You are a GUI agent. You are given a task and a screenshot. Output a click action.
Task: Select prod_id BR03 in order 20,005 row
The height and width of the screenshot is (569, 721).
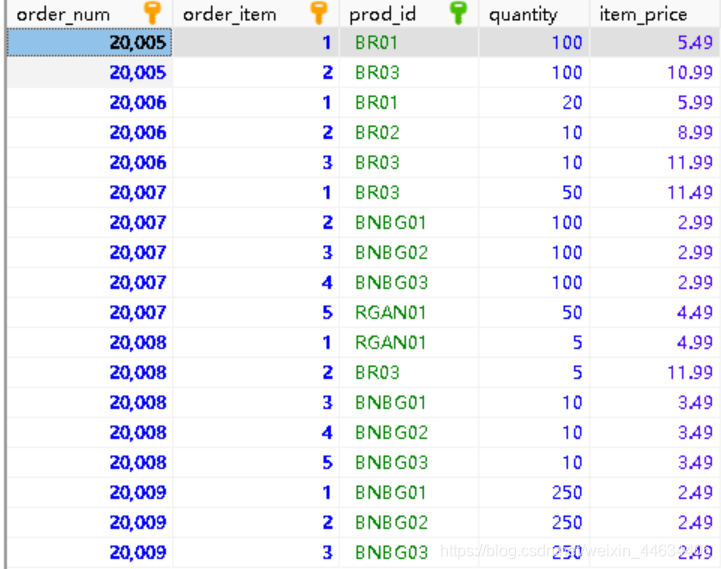point(409,72)
